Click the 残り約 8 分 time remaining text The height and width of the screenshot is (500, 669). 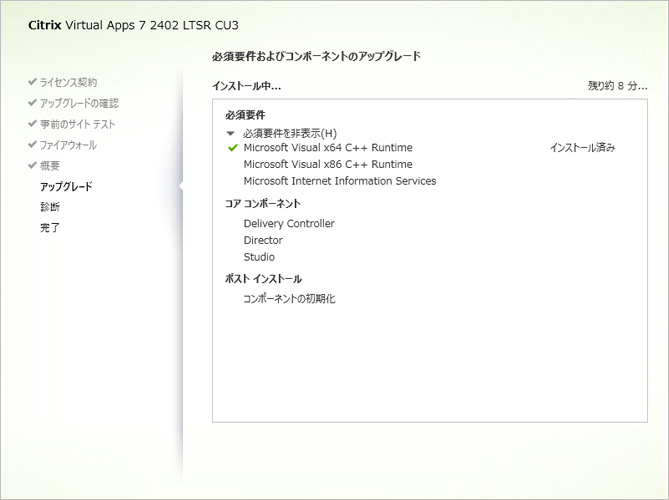[617, 86]
